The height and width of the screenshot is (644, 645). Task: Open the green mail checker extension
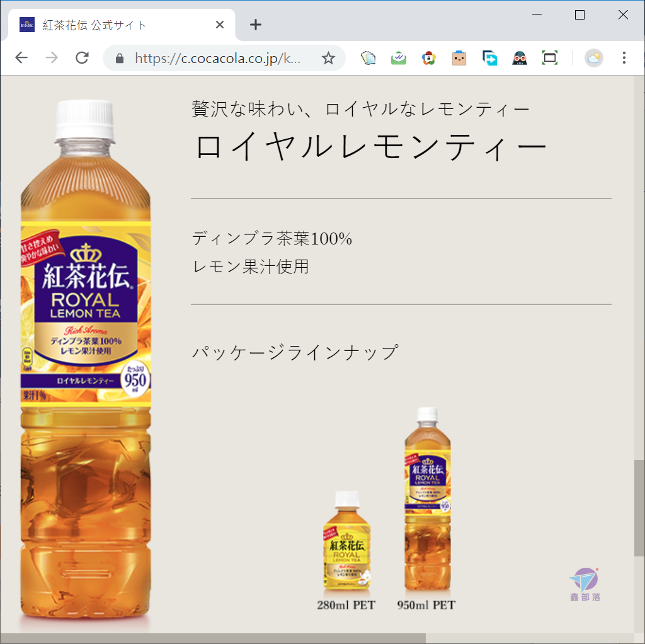[399, 58]
